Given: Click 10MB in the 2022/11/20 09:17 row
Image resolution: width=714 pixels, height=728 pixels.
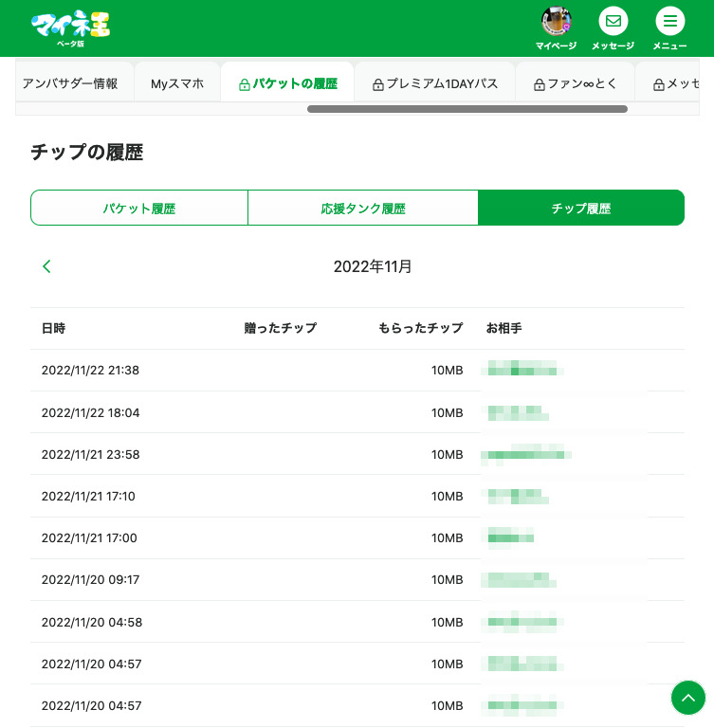Looking at the screenshot, I should [447, 580].
